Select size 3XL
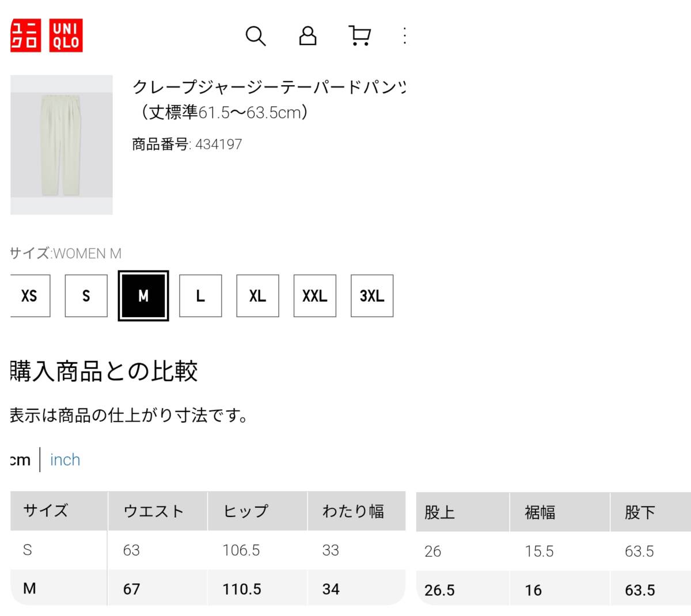The width and height of the screenshot is (691, 616). [x=372, y=296]
